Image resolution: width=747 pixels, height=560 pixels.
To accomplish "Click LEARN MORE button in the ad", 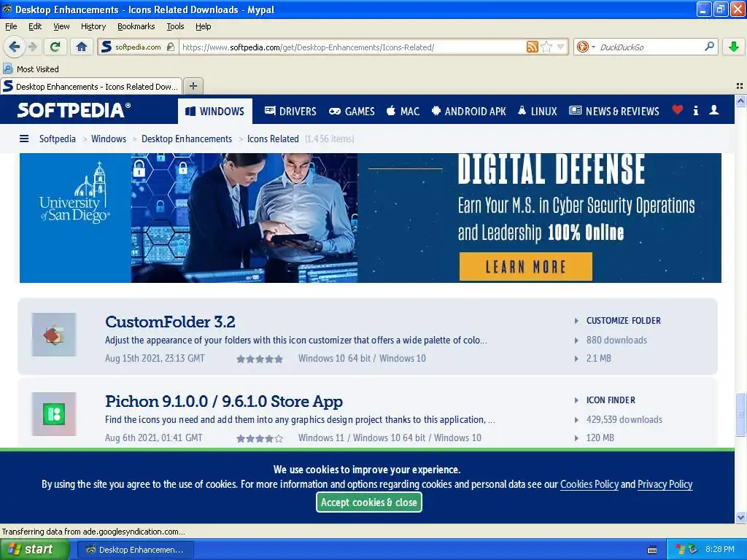I will point(525,267).
